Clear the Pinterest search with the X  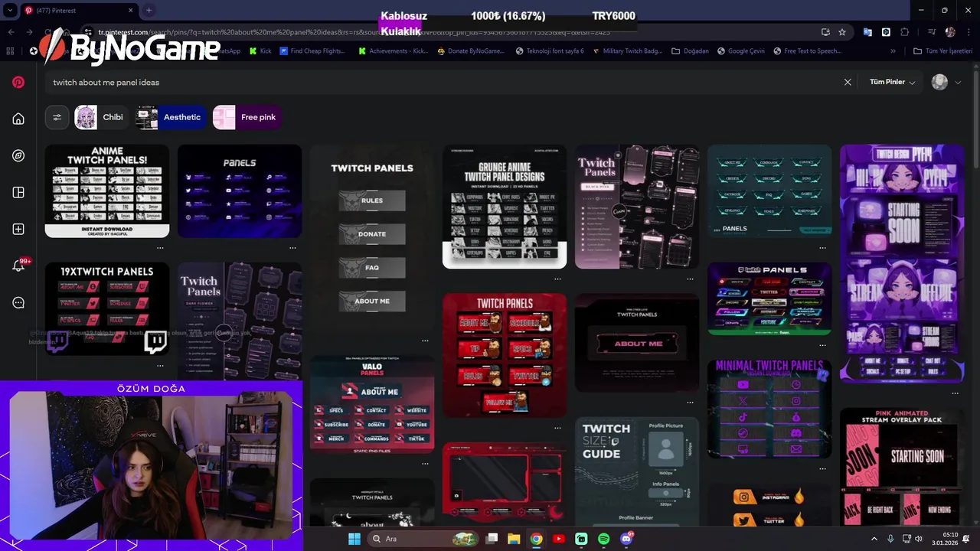[848, 82]
